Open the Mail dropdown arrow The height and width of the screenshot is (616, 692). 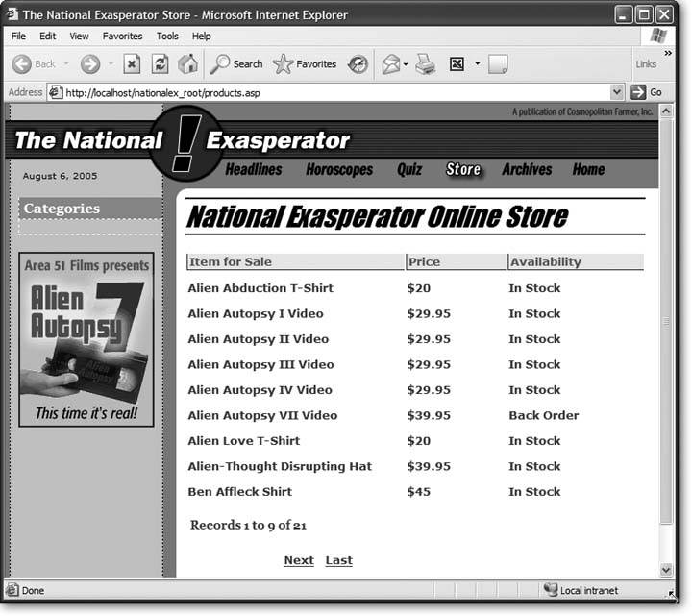point(406,64)
